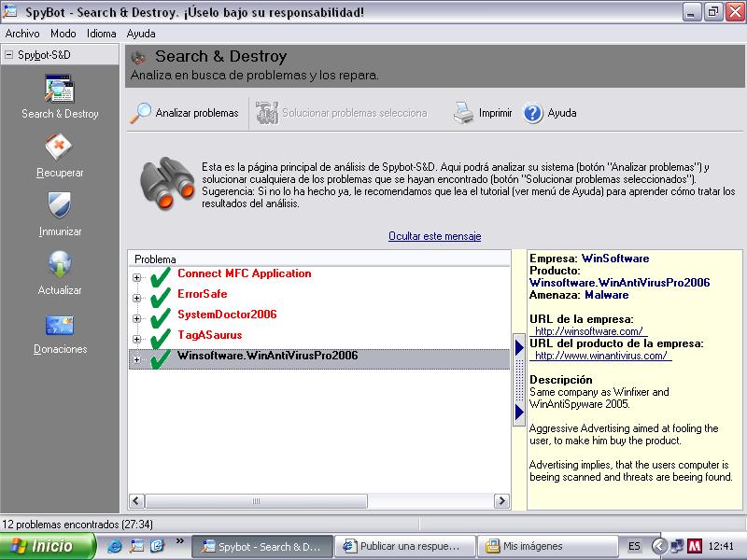Click the McAfee red M tray icon
This screenshot has height=560, width=747.
(x=695, y=546)
